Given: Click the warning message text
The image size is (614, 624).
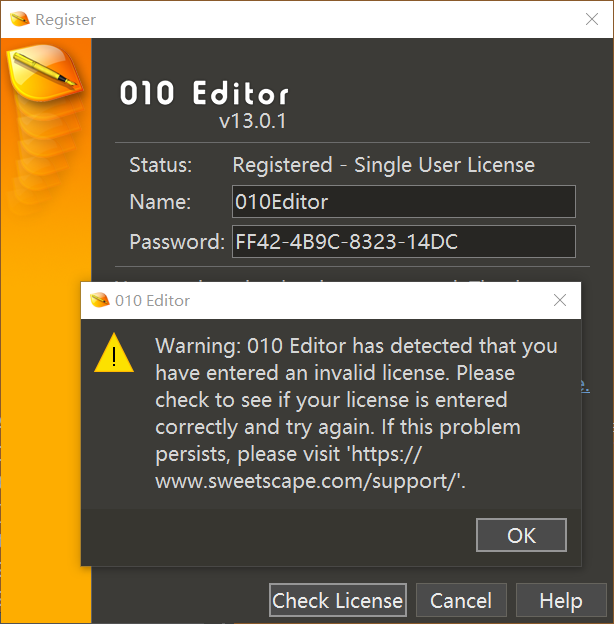Looking at the screenshot, I should coord(356,413).
